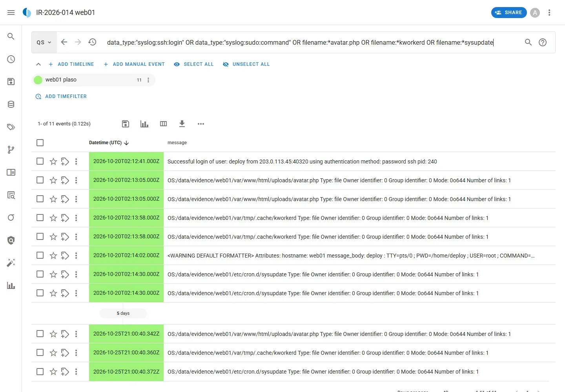Click Add Timefilter
The image size is (565, 392).
(x=61, y=96)
